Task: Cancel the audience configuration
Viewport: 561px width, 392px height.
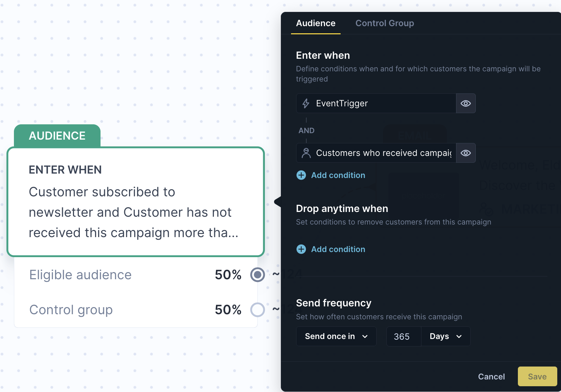Action: coord(491,376)
